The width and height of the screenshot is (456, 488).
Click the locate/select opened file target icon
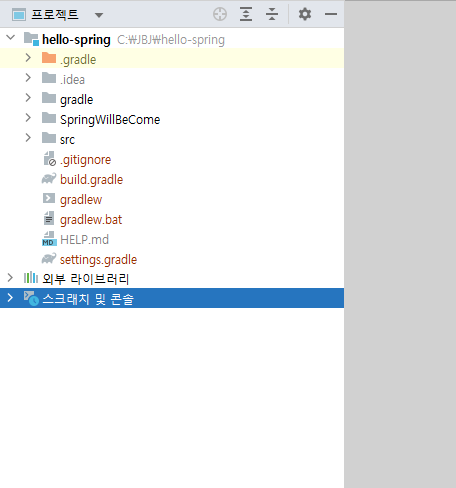(220, 14)
